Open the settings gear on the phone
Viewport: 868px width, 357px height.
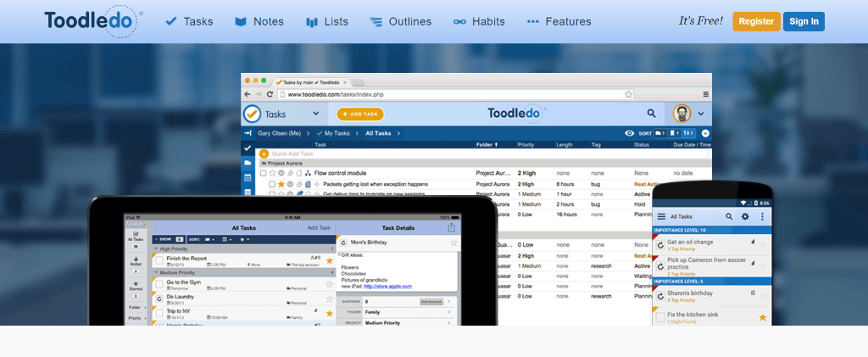(745, 216)
